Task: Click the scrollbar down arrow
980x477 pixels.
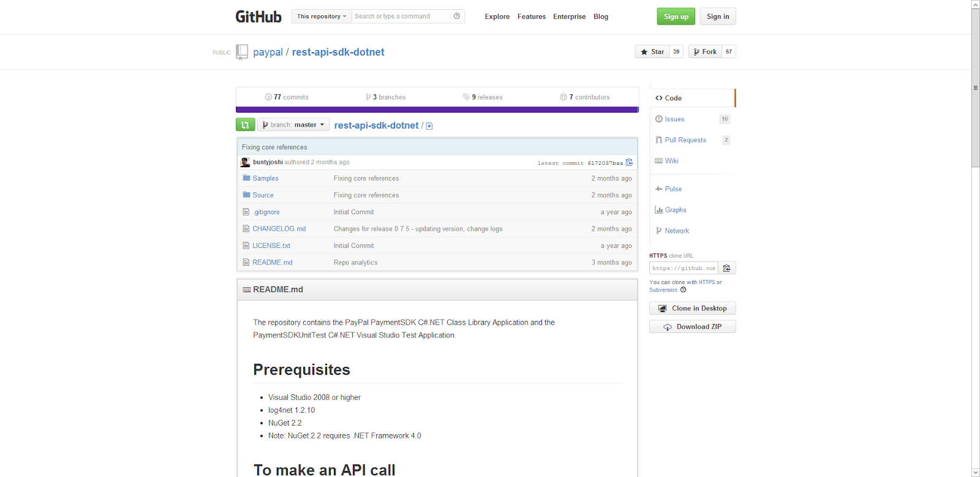Action: tap(976, 472)
